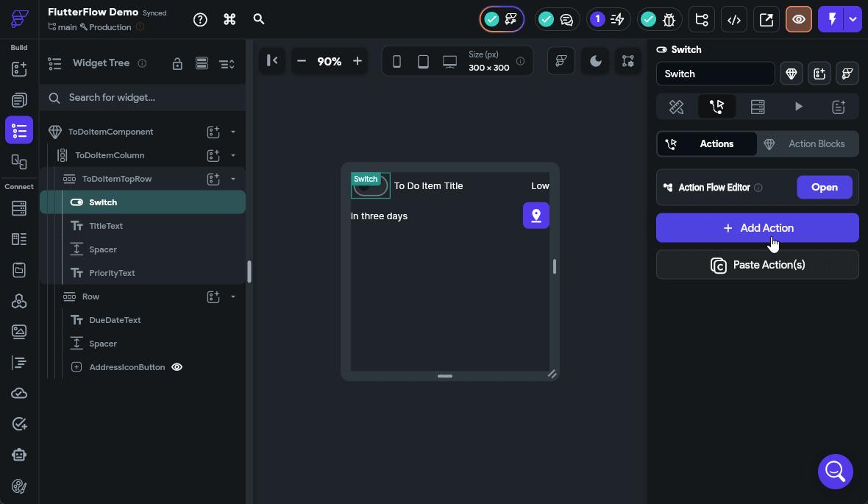This screenshot has width=868, height=504.
Task: Switch canvas to phone device size
Action: point(397,62)
